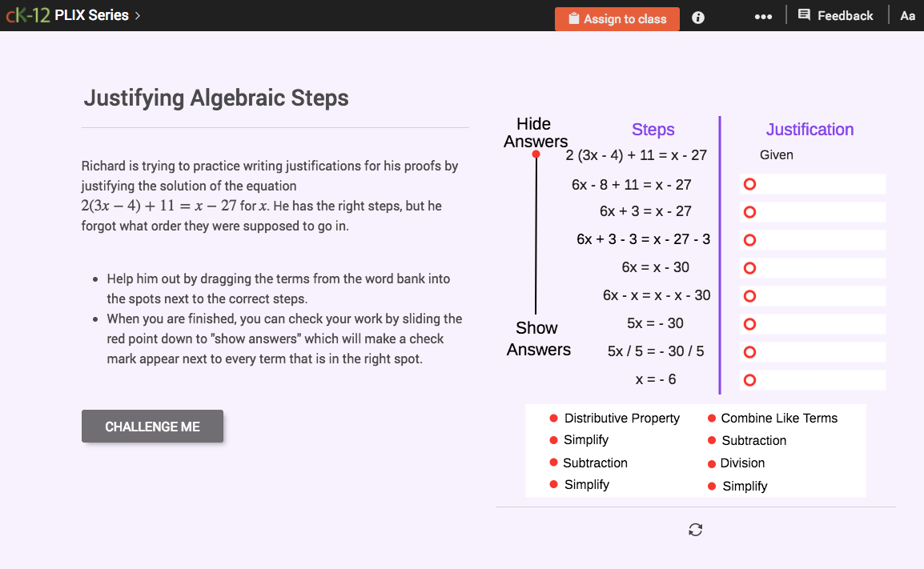Select PLIX Series in the breadcrumb
This screenshot has height=569, width=924.
point(92,14)
